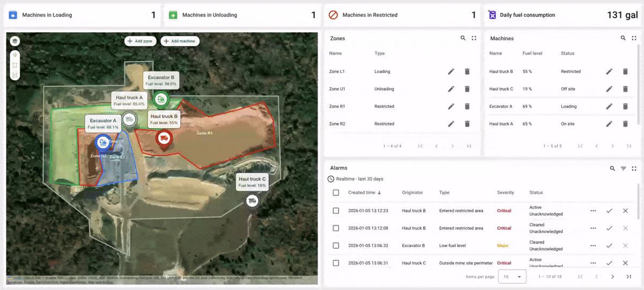This screenshot has width=644, height=290.
Task: Click the dark Haul truck C marker
Action: click(252, 201)
